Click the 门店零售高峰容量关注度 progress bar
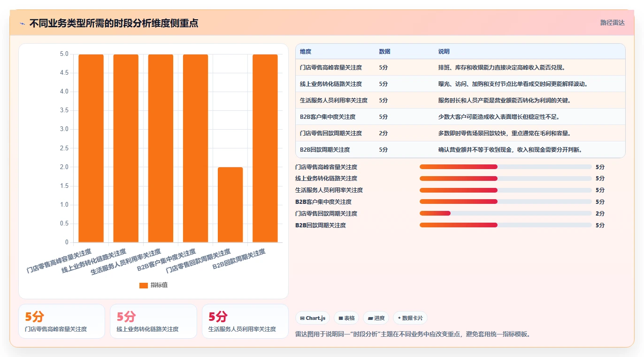The width and height of the screenshot is (644, 357). pyautogui.click(x=505, y=167)
